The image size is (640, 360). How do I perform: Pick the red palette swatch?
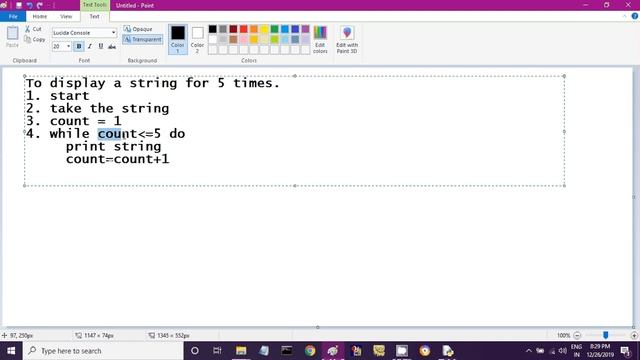(x=244, y=29)
